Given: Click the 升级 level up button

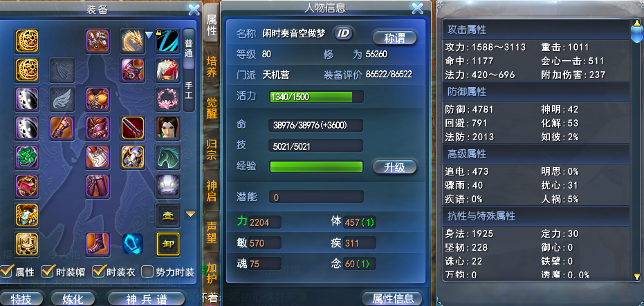Looking at the screenshot, I should coord(395,167).
